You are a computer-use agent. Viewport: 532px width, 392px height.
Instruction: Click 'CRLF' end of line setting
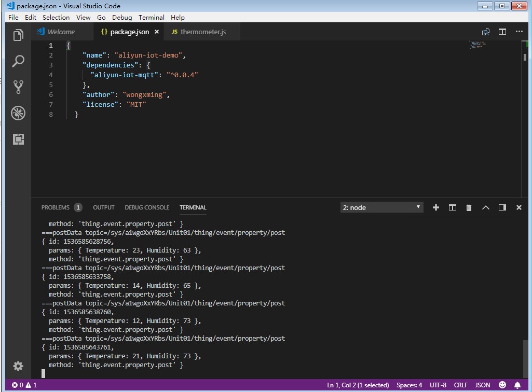461,385
